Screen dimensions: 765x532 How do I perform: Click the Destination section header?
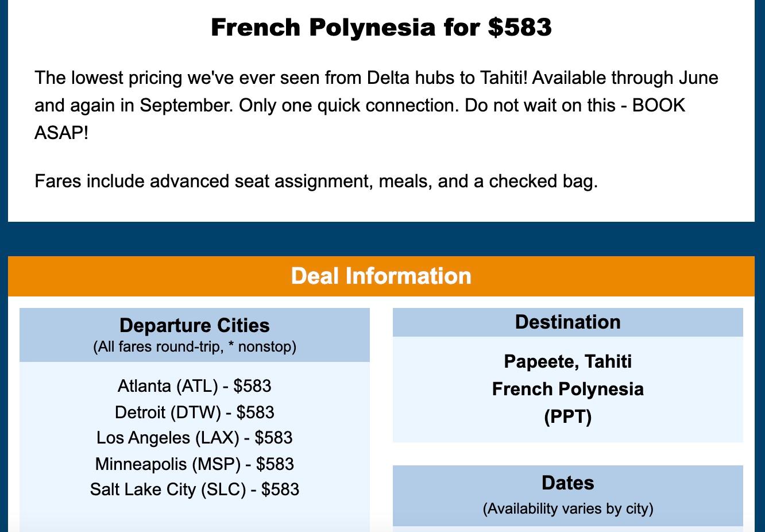[568, 322]
